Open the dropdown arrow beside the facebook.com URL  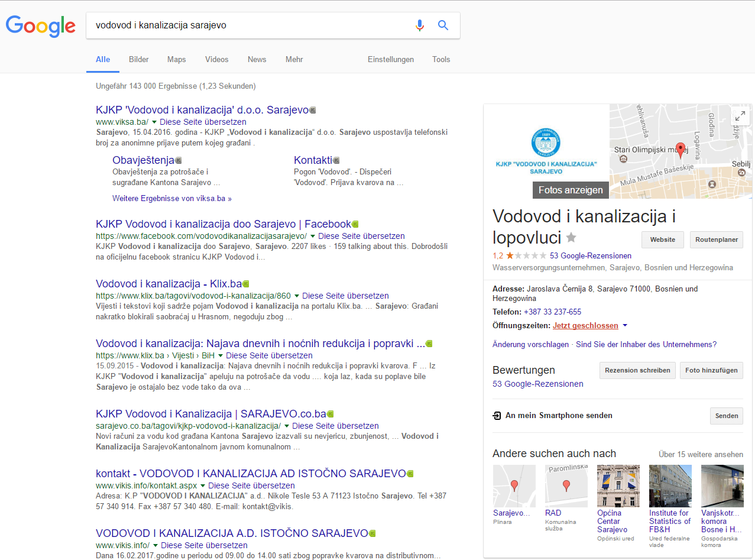(x=313, y=236)
